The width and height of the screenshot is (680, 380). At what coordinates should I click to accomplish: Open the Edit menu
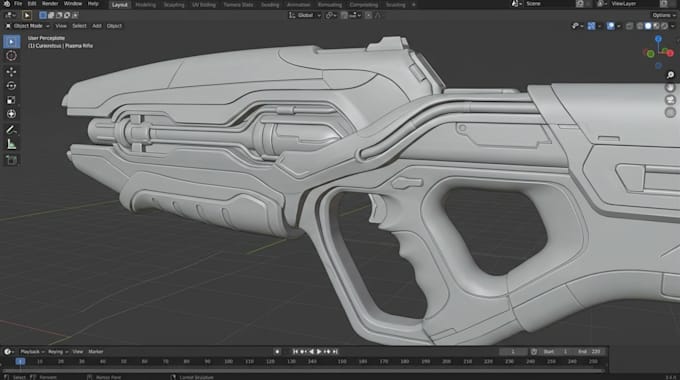pos(32,3)
